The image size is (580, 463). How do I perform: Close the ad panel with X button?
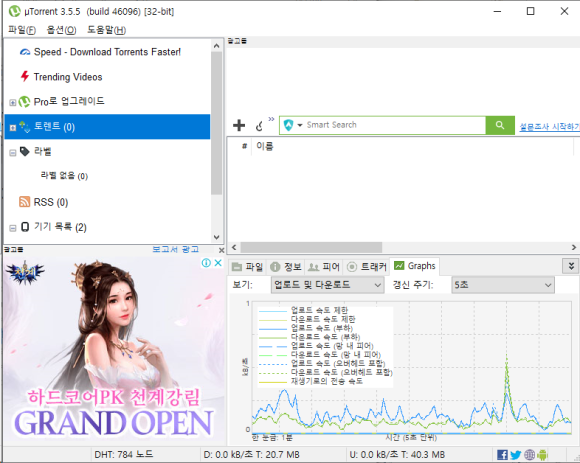(x=221, y=250)
